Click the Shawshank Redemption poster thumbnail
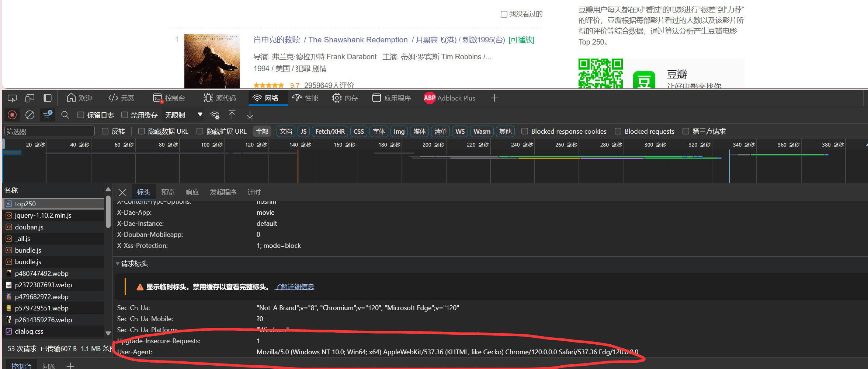This screenshot has height=369, width=868. click(x=212, y=61)
